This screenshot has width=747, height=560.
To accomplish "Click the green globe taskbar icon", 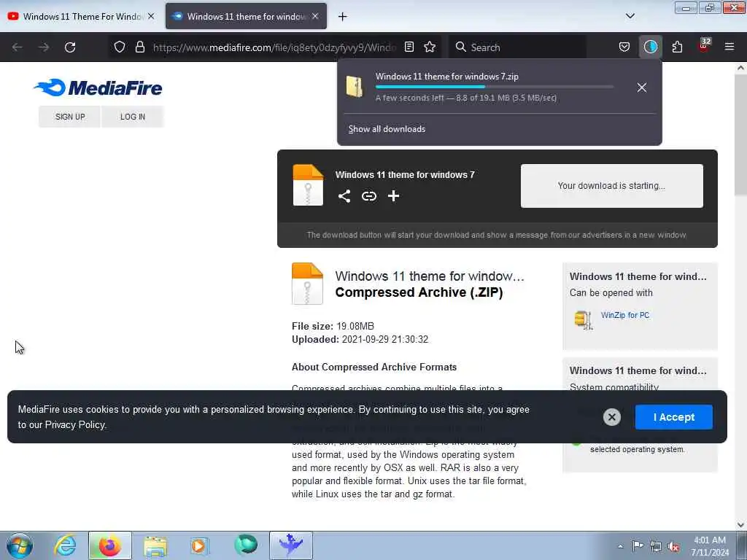I will [246, 545].
